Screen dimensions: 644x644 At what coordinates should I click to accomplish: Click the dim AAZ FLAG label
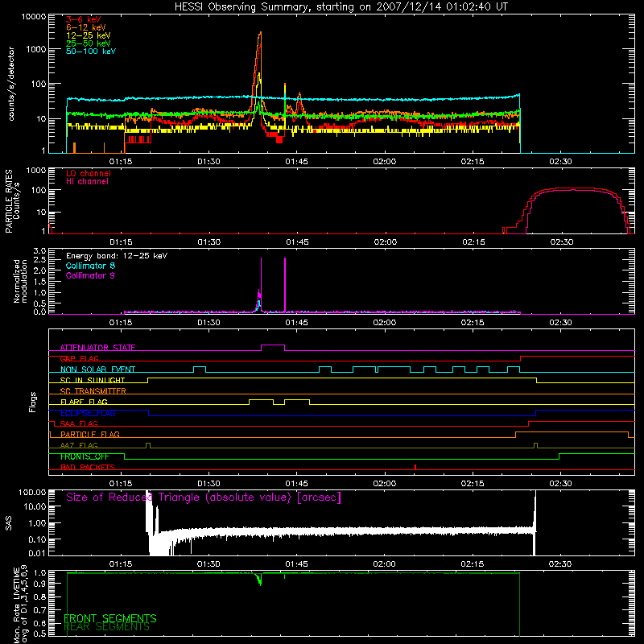[x=79, y=445]
